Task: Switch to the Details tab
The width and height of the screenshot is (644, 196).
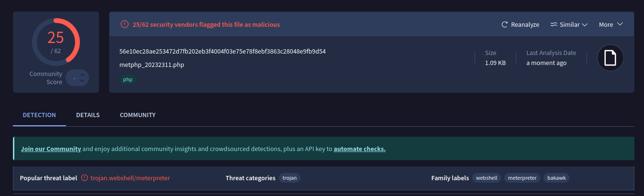Action: (x=88, y=115)
